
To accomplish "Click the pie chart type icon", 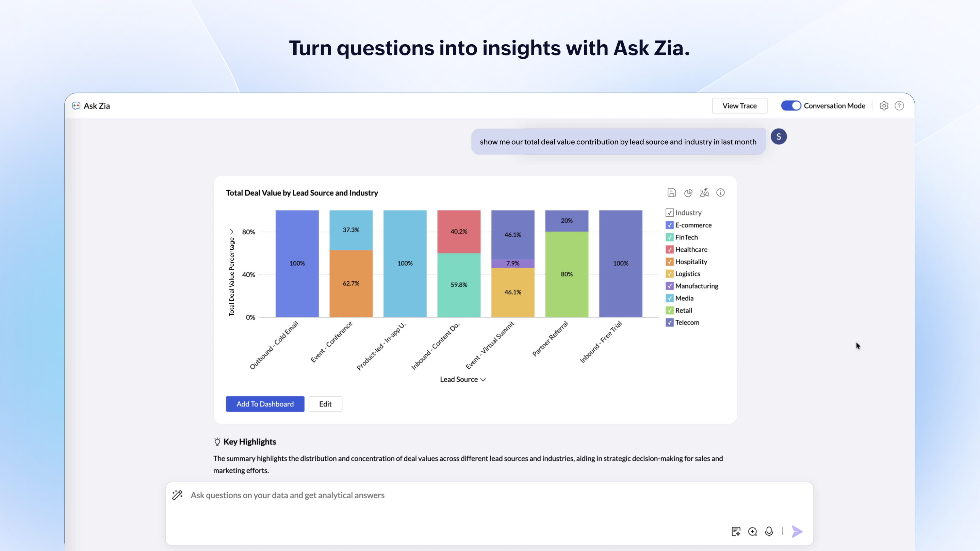I will tap(688, 193).
